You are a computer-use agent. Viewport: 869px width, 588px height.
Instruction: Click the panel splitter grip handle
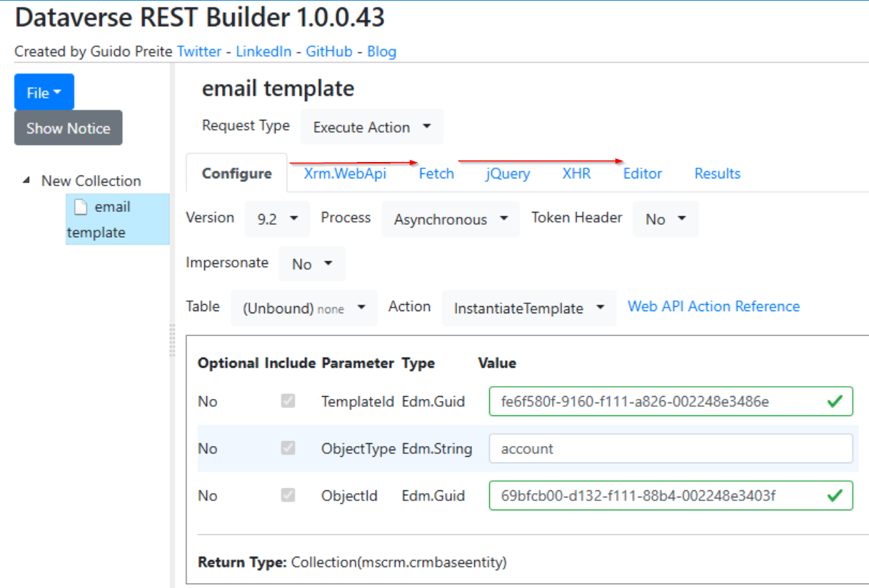pyautogui.click(x=172, y=339)
